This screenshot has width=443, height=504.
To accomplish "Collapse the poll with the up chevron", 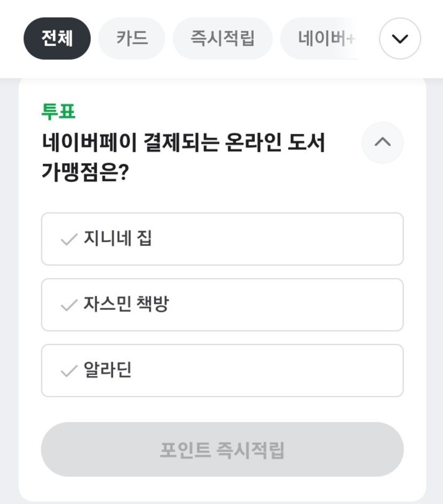I will click(x=383, y=142).
